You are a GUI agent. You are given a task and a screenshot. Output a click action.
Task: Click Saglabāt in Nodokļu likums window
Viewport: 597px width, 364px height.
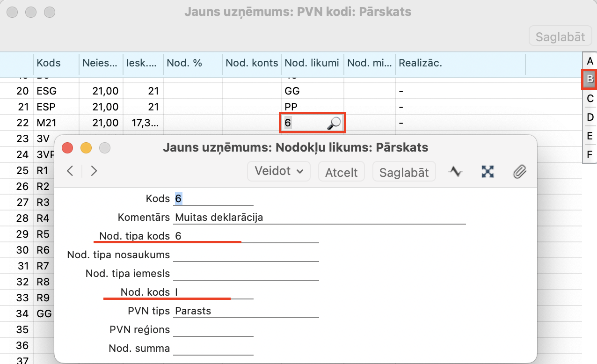pos(404,172)
